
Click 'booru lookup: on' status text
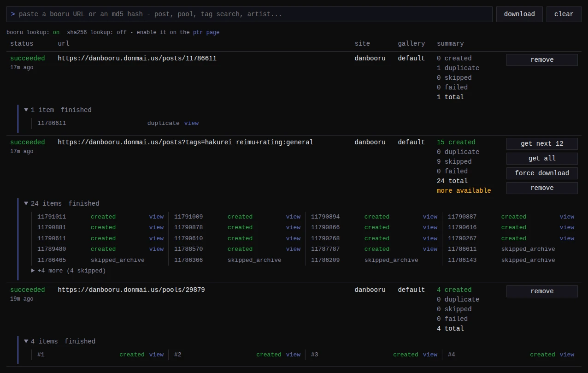point(33,32)
